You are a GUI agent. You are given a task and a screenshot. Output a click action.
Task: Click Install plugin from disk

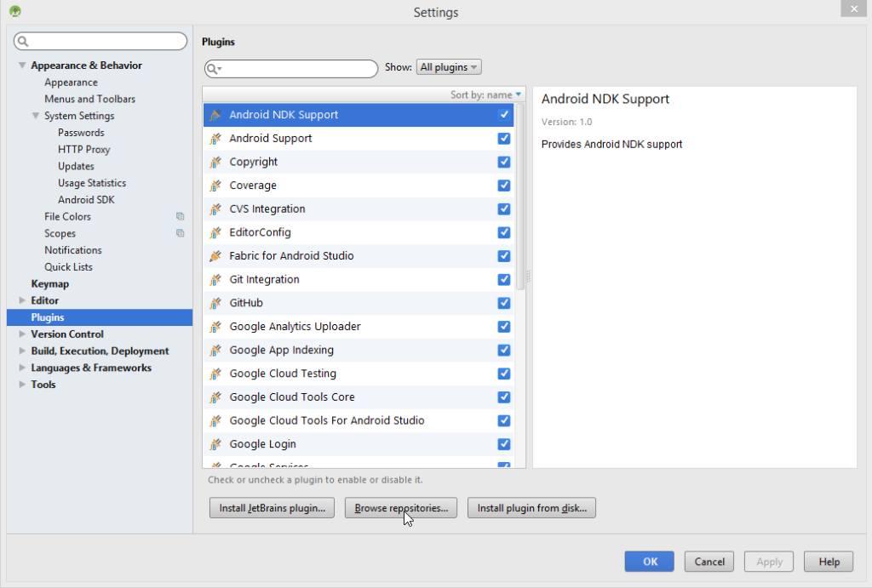[x=531, y=507]
